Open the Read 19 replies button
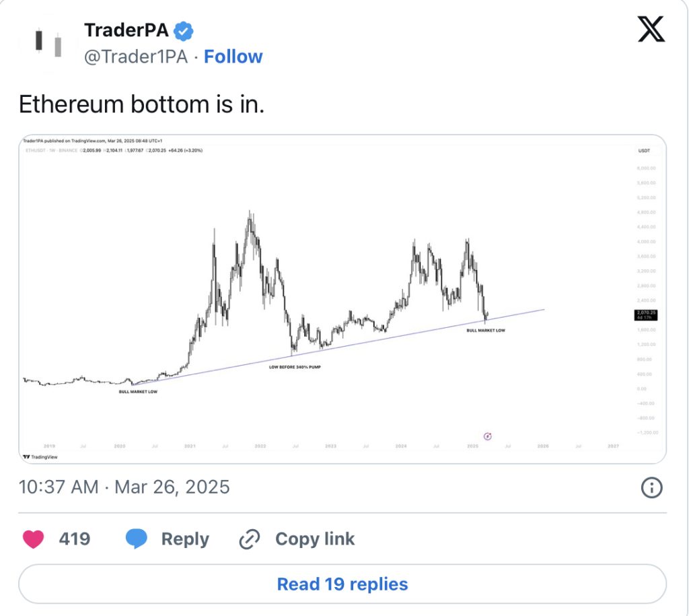689x616 pixels. pos(342,584)
